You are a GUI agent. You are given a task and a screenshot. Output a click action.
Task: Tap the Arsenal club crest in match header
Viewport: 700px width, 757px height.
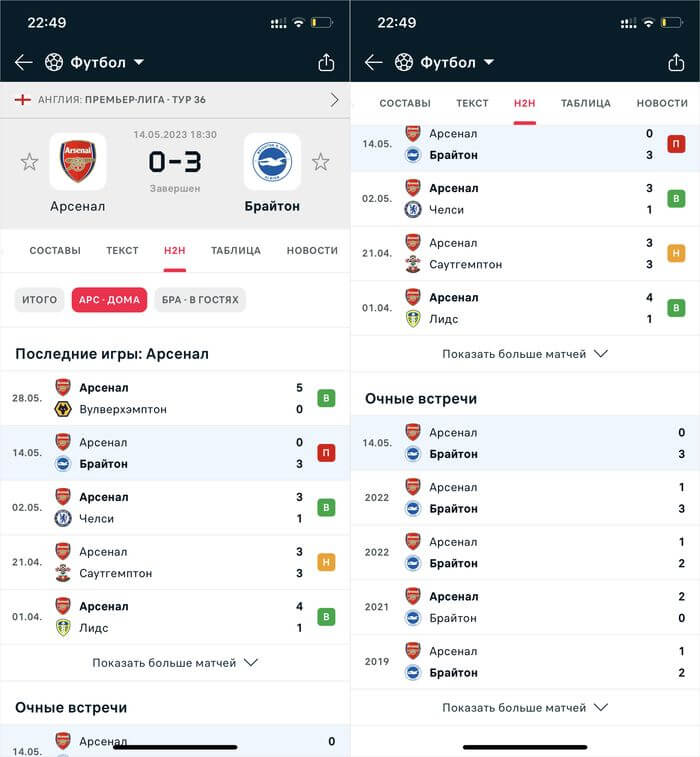coord(77,161)
